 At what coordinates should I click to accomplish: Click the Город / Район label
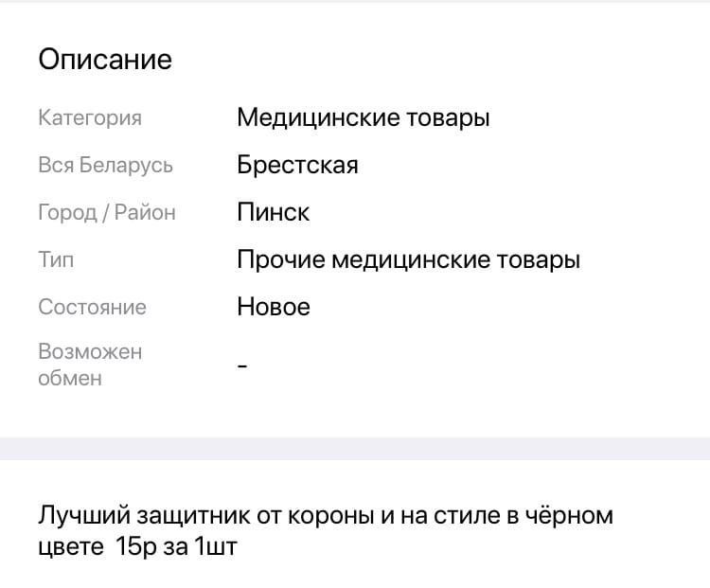tap(107, 212)
